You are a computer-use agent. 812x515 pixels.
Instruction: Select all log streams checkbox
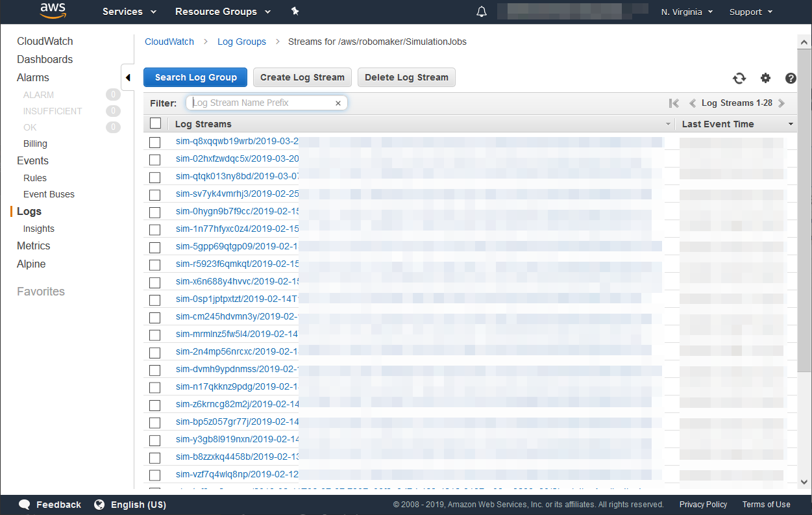click(x=154, y=122)
